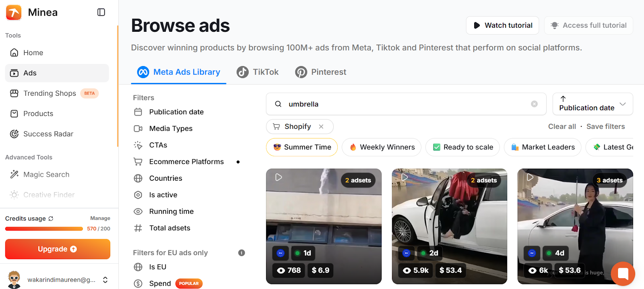This screenshot has height=289, width=644.
Task: Click Save filters link
Action: click(606, 126)
